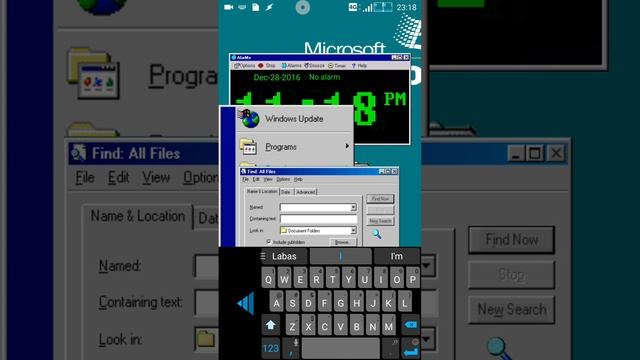Open the Named dropdown arrow in the small Find window
Viewport: 640px width, 360px height.
click(353, 208)
